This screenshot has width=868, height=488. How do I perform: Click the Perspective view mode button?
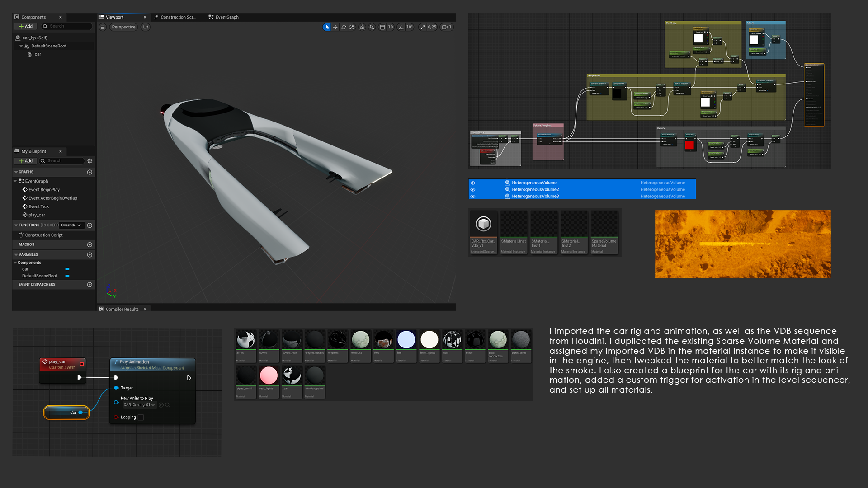(x=123, y=27)
